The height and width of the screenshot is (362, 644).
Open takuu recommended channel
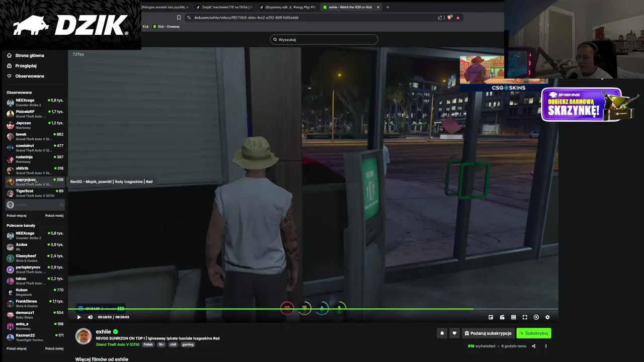pyautogui.click(x=35, y=281)
